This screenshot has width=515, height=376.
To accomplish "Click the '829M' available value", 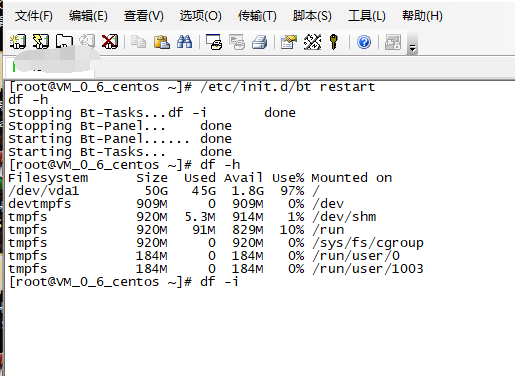I will pos(248,230).
